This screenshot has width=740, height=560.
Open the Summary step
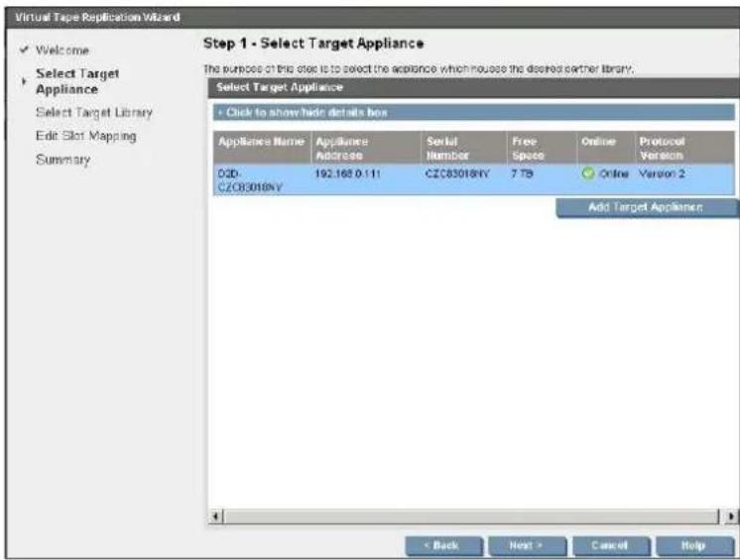pos(62,160)
